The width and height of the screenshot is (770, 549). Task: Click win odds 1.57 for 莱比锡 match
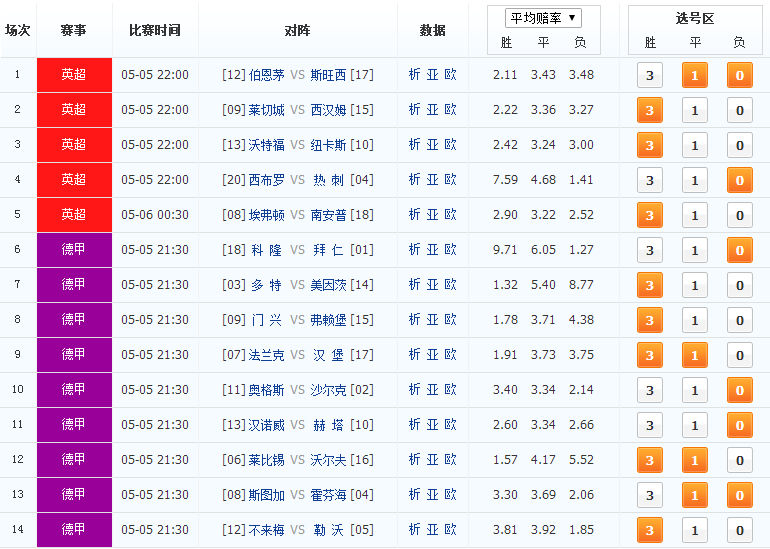[505, 460]
